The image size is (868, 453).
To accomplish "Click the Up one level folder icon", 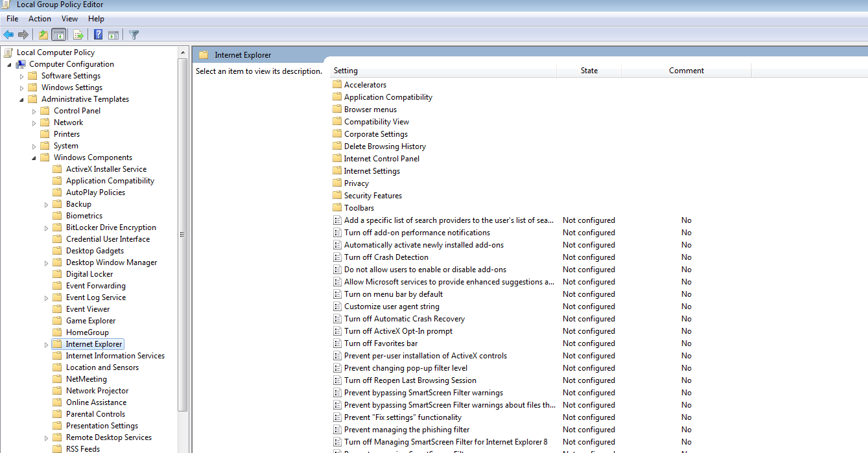I will (43, 35).
